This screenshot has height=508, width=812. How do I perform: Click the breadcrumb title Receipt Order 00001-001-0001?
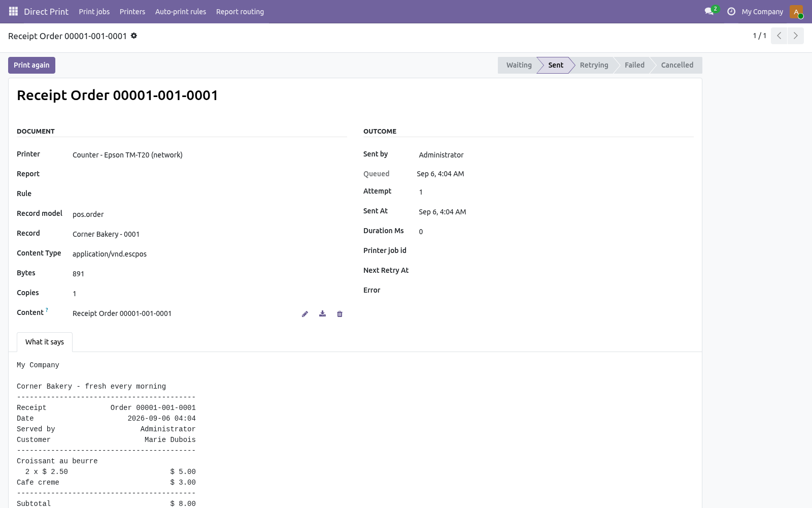pyautogui.click(x=67, y=36)
